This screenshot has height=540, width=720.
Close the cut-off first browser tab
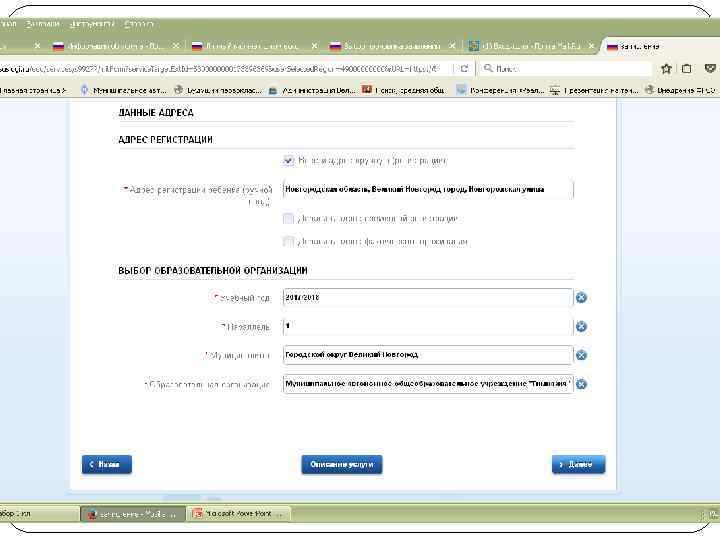[x=37, y=46]
